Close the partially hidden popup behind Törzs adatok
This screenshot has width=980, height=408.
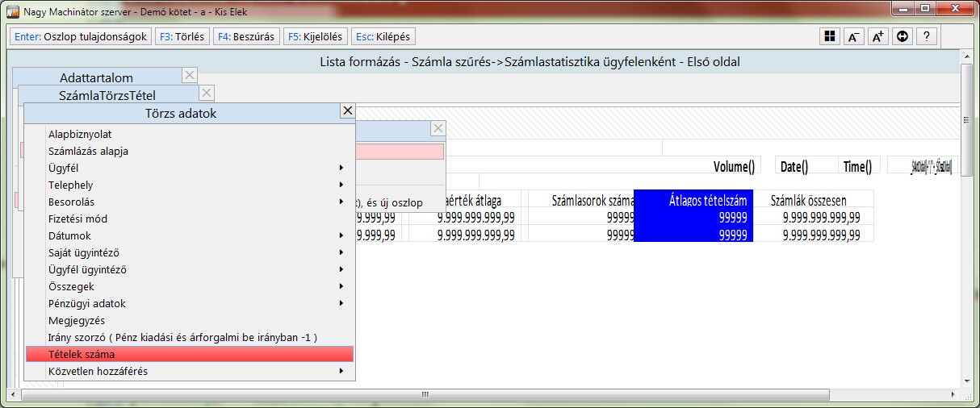pyautogui.click(x=438, y=128)
